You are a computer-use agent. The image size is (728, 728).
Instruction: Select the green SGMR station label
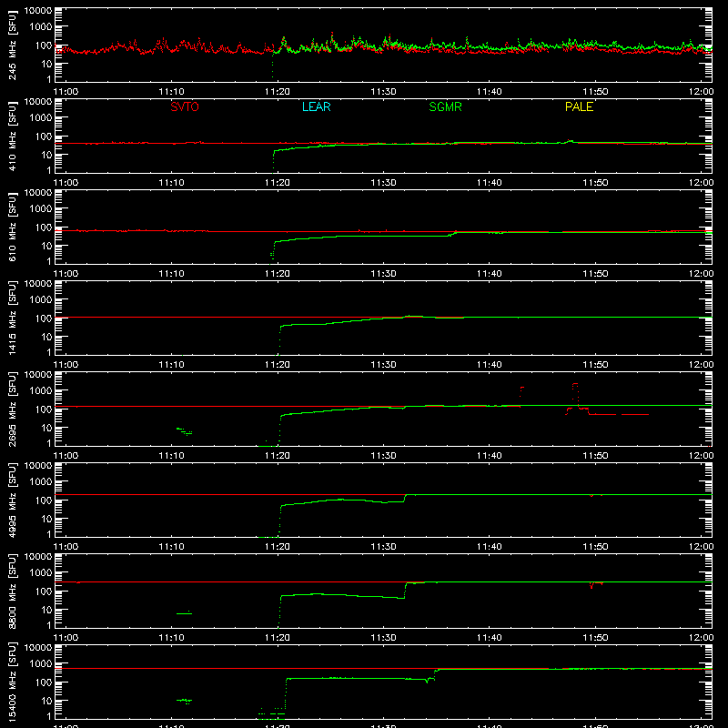point(445,106)
